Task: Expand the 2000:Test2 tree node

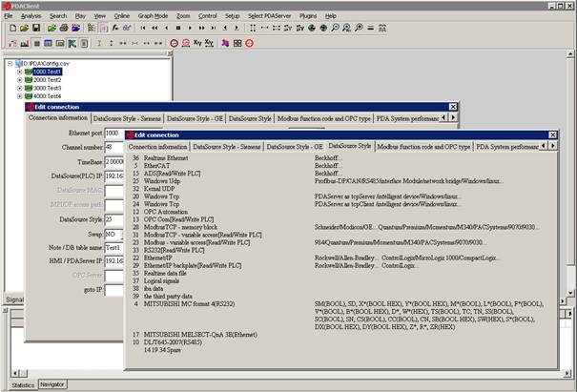Action: click(x=19, y=80)
